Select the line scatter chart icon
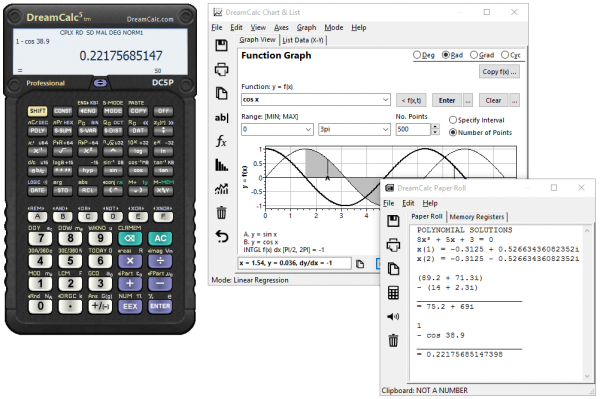The width and height of the screenshot is (600, 399). click(221, 189)
